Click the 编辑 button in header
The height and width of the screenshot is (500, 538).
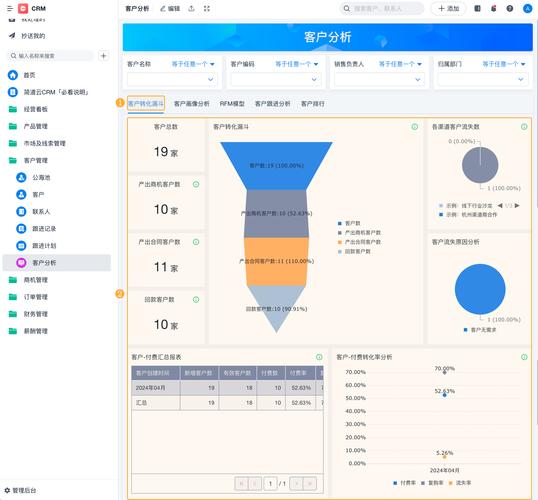tap(170, 9)
